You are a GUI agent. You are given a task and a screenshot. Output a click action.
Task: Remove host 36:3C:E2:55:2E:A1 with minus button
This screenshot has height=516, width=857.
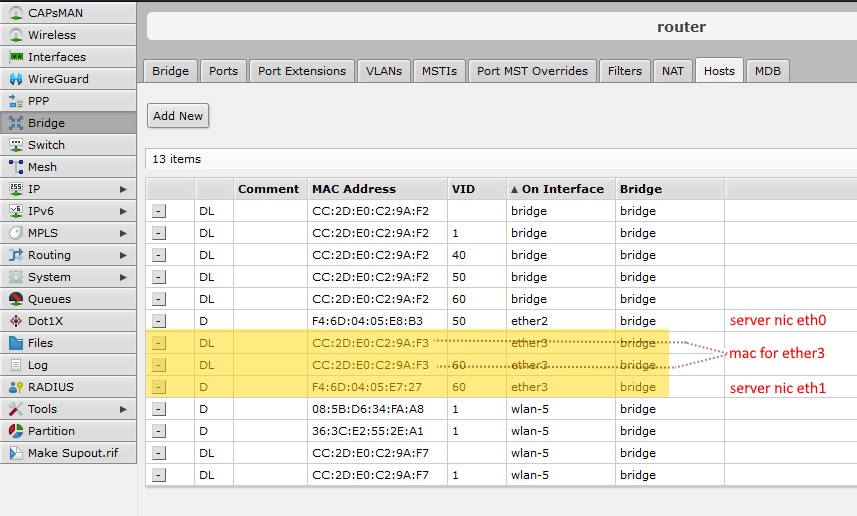159,431
